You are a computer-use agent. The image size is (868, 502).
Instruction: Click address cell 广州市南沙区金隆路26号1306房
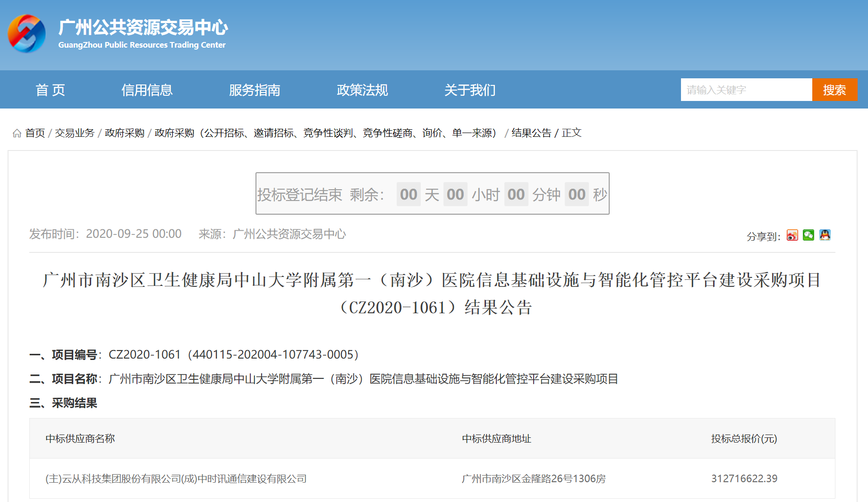click(x=534, y=479)
